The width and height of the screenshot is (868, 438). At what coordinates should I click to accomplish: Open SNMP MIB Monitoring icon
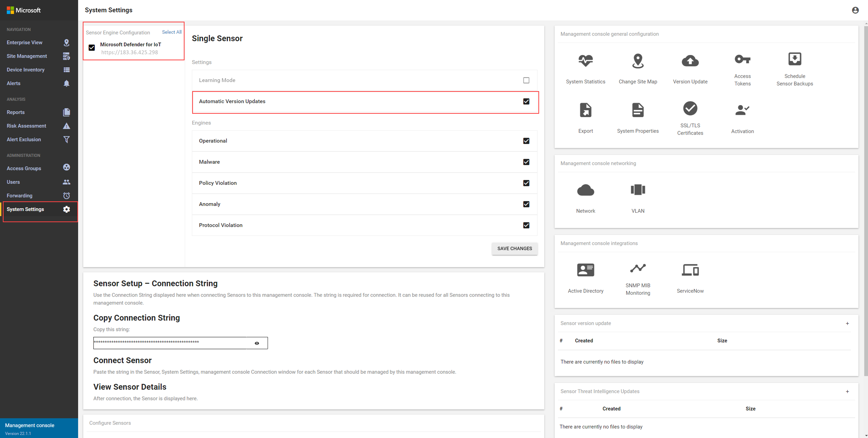tap(638, 269)
